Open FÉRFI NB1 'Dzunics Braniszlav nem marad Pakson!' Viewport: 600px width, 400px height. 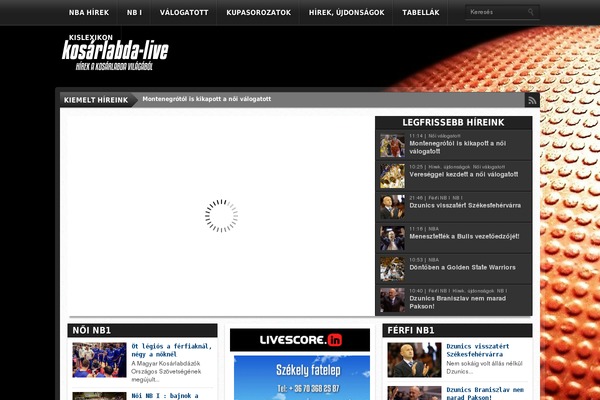(x=485, y=393)
